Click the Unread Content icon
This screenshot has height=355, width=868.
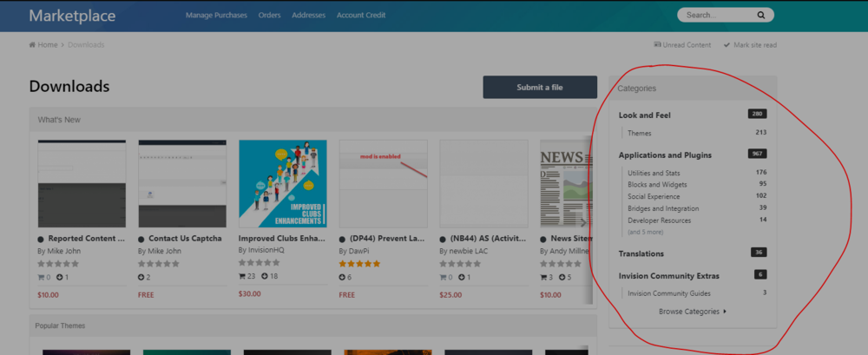pos(657,45)
